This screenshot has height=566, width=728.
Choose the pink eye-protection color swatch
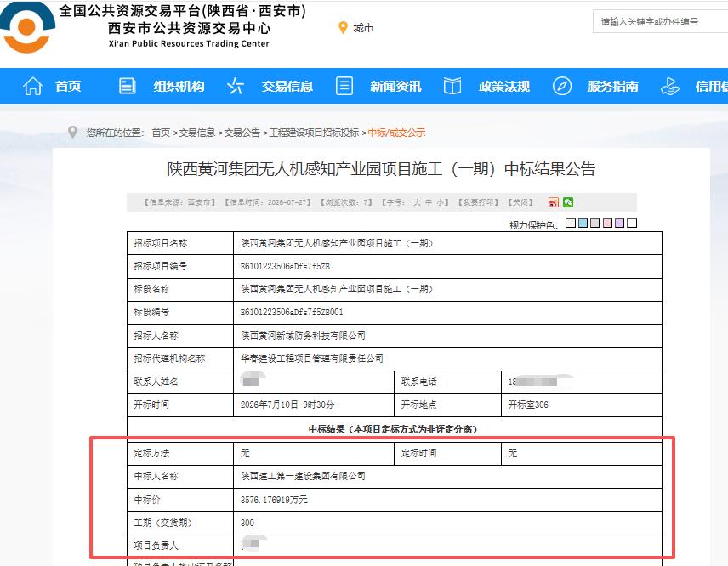(x=607, y=224)
